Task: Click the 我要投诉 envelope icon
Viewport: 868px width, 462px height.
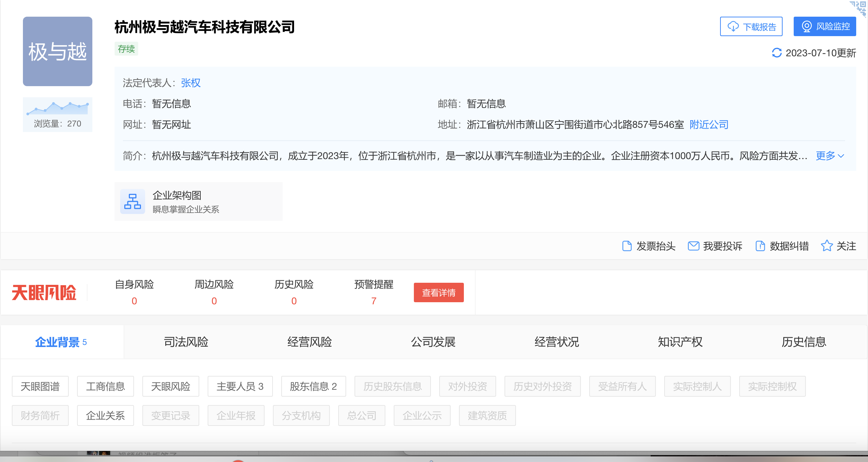Action: coord(693,246)
